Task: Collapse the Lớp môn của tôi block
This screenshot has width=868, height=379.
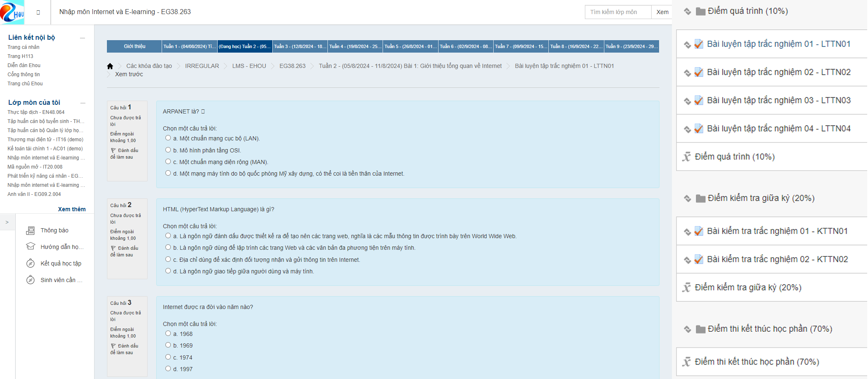Action: pos(82,103)
